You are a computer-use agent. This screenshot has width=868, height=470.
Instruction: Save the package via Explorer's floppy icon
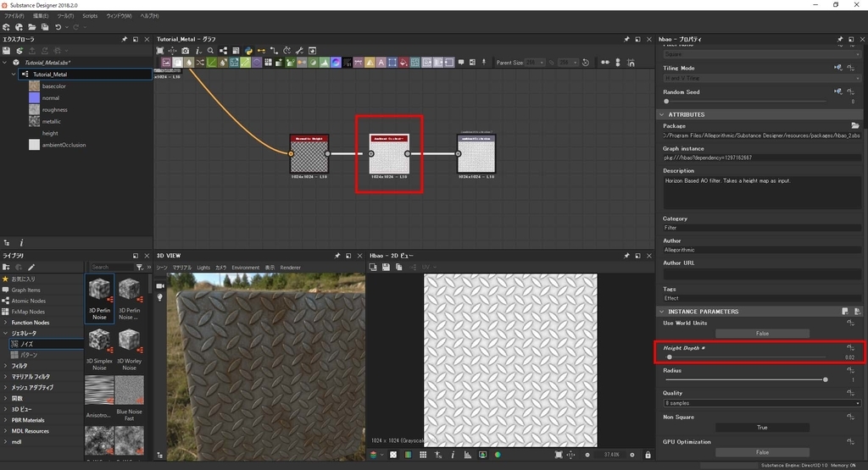6,51
